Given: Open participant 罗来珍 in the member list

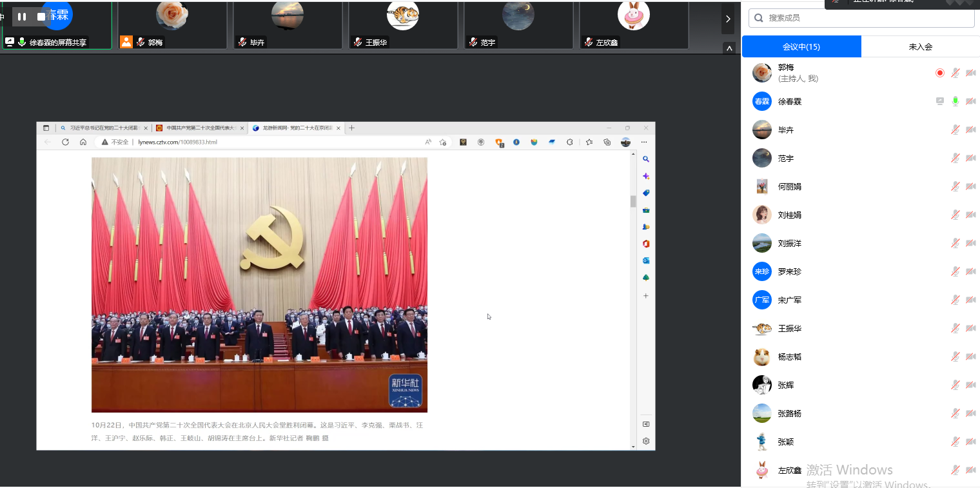Looking at the screenshot, I should (x=789, y=271).
